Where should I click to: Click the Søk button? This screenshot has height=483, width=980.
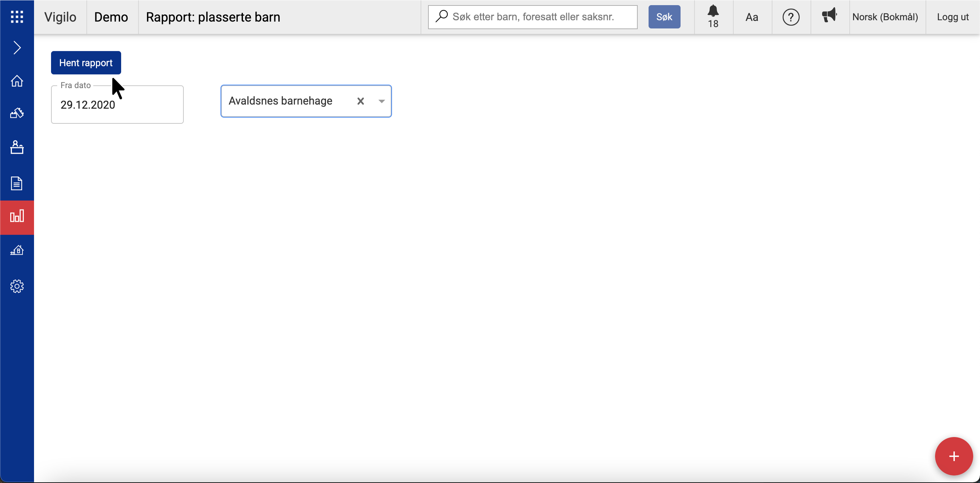pos(664,17)
